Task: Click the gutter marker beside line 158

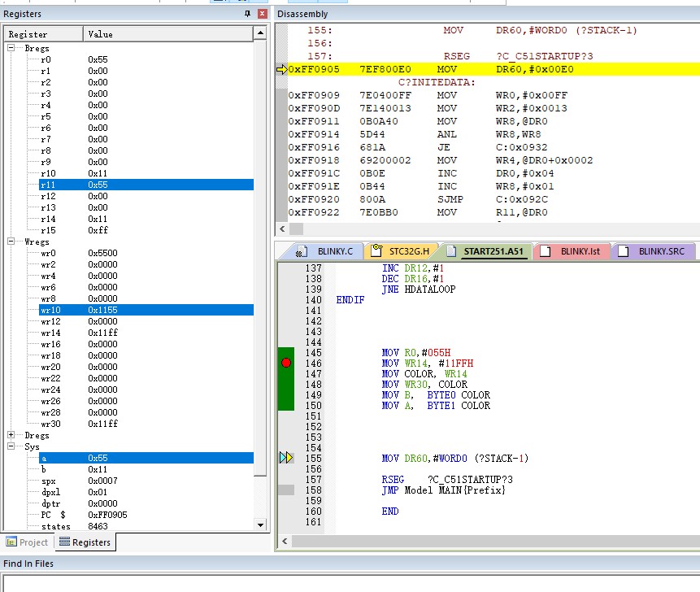Action: point(286,490)
